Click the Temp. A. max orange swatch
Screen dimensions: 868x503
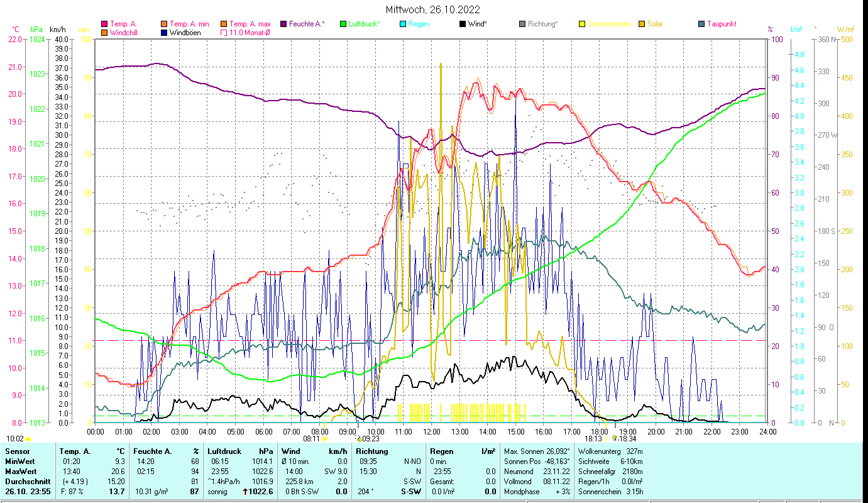tap(223, 24)
